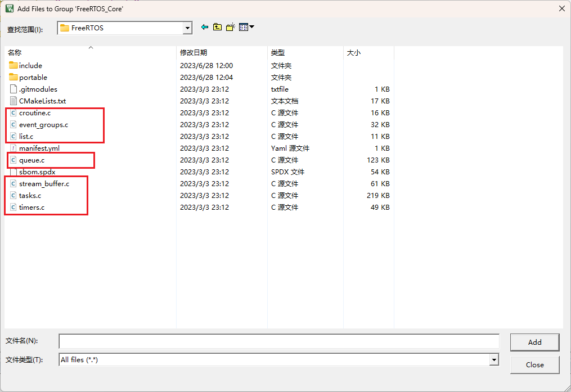Click the Add button
This screenshot has width=571, height=392.
point(534,342)
